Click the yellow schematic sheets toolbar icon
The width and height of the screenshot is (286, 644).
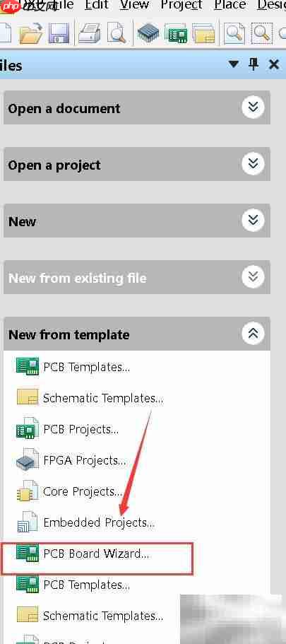point(203,33)
